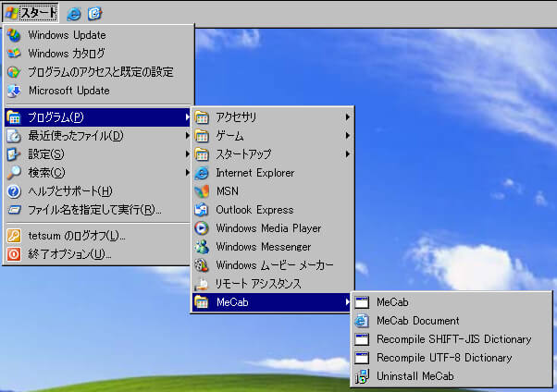The height and width of the screenshot is (392, 557).
Task: Start MSN from Programs menu
Action: pos(228,191)
